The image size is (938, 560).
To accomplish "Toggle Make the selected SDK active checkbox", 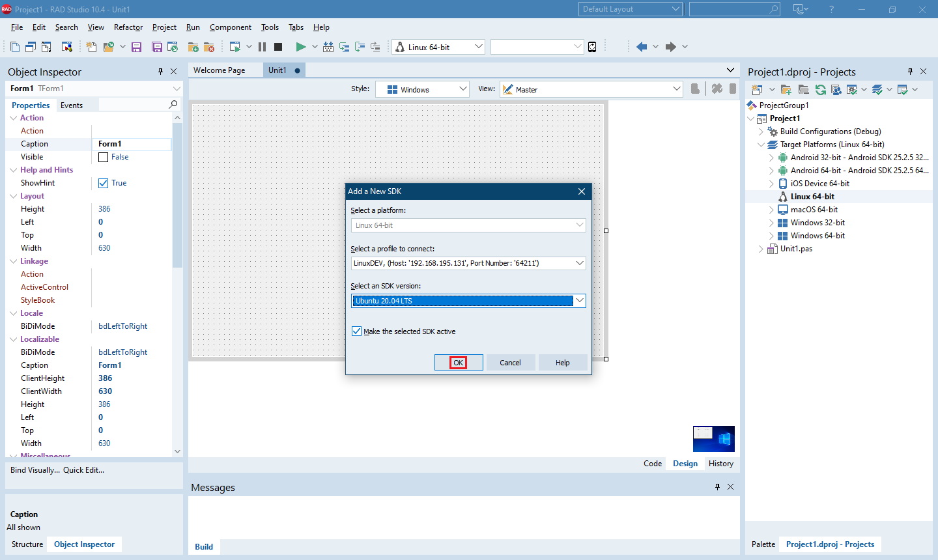I will pyautogui.click(x=356, y=331).
